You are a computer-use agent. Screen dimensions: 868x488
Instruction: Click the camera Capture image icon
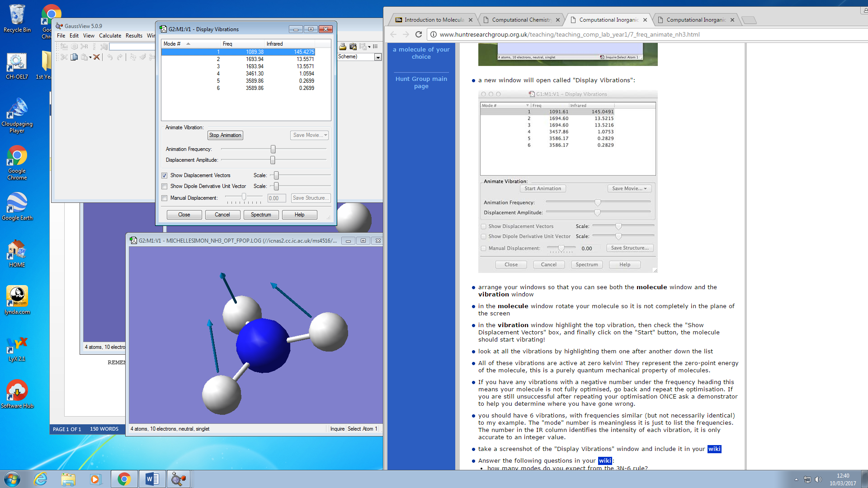(x=353, y=47)
